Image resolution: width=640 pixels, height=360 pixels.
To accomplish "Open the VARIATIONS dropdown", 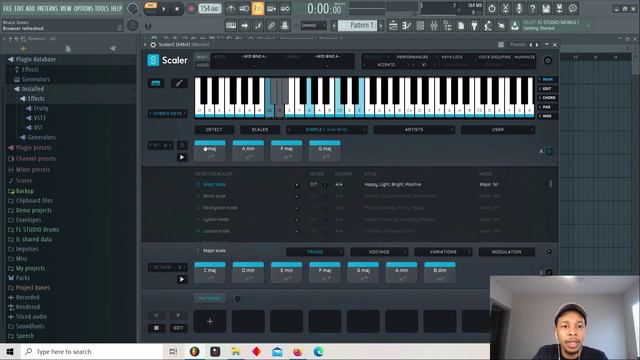I will [443, 252].
